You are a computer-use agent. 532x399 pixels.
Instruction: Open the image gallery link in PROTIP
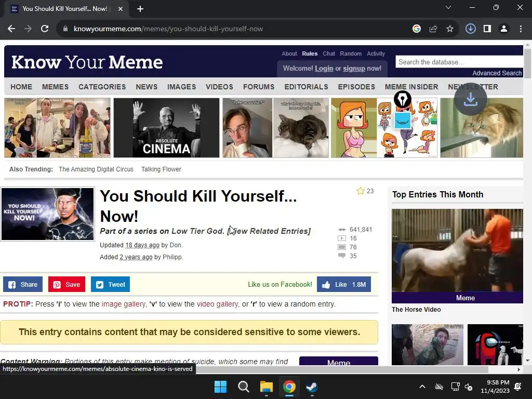click(x=123, y=304)
